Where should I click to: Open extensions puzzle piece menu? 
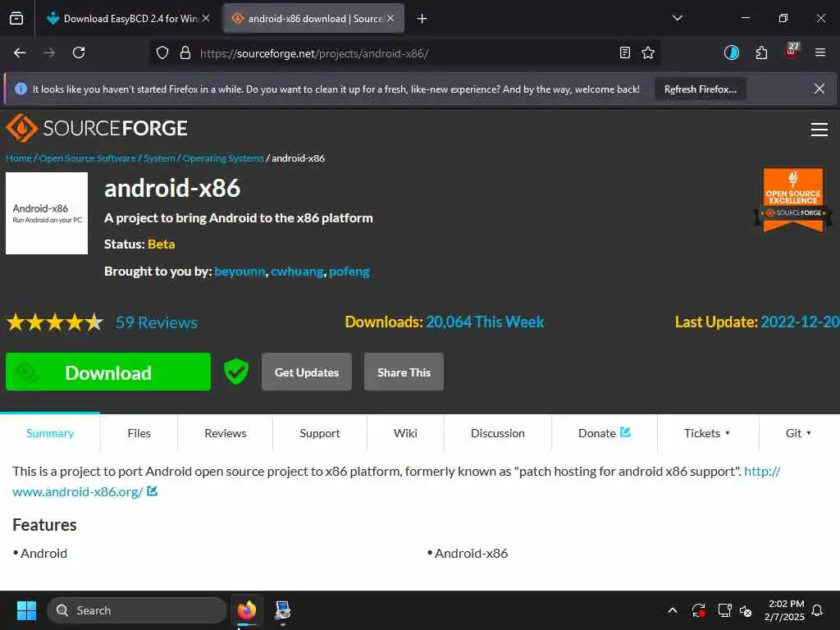point(761,52)
